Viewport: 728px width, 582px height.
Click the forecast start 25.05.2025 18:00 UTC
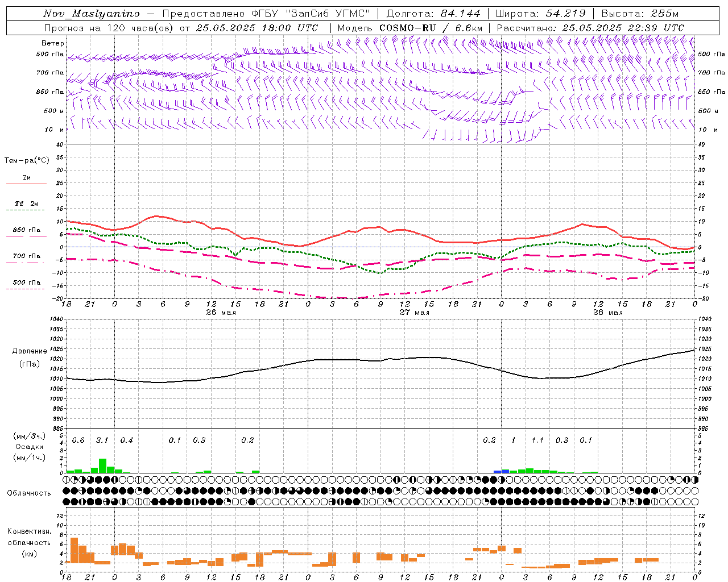257,28
